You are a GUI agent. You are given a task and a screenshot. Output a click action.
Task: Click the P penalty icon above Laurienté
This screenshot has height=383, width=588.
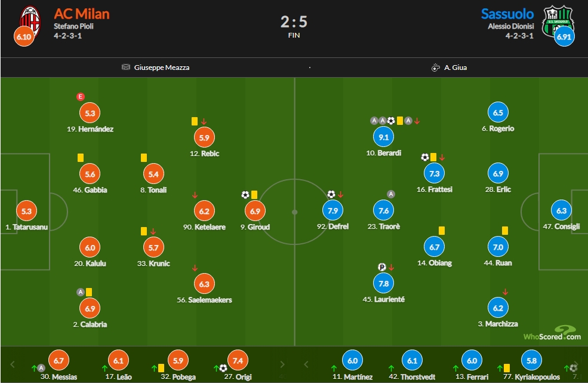[381, 267]
